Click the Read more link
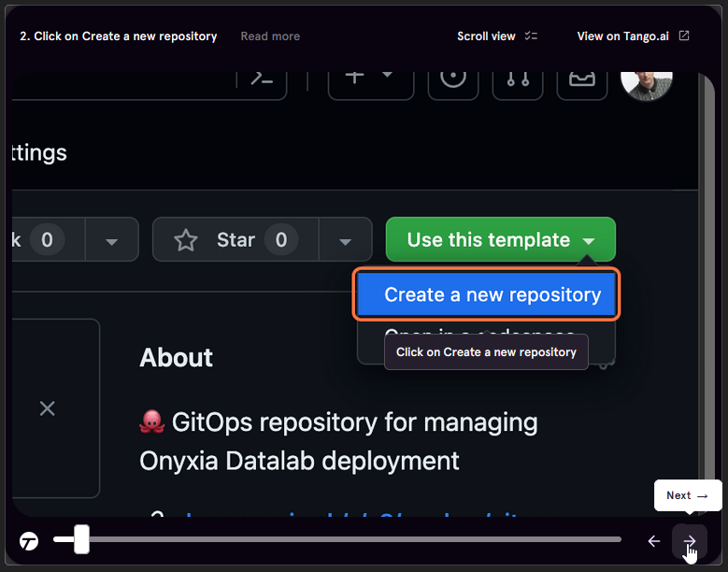728x572 pixels. click(270, 36)
